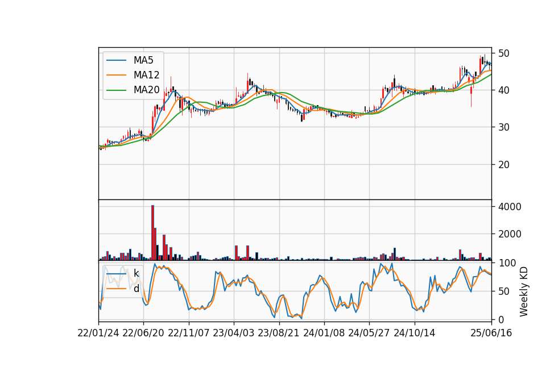
Task: Click the green MA20 legend line sample
Action: click(x=116, y=90)
